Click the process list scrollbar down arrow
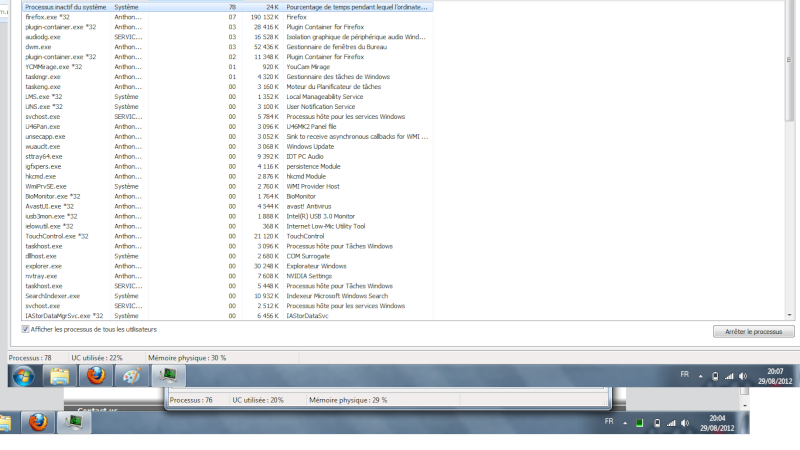This screenshot has height=450, width=800. 789,315
